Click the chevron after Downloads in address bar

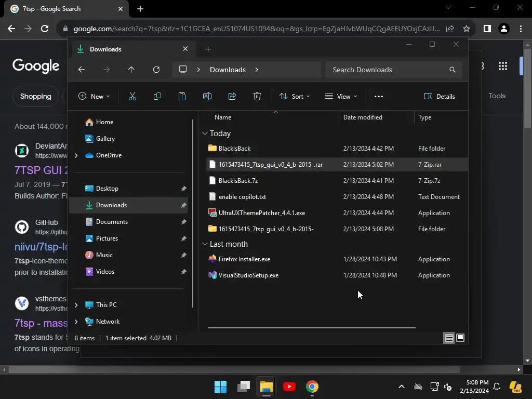[x=257, y=70]
